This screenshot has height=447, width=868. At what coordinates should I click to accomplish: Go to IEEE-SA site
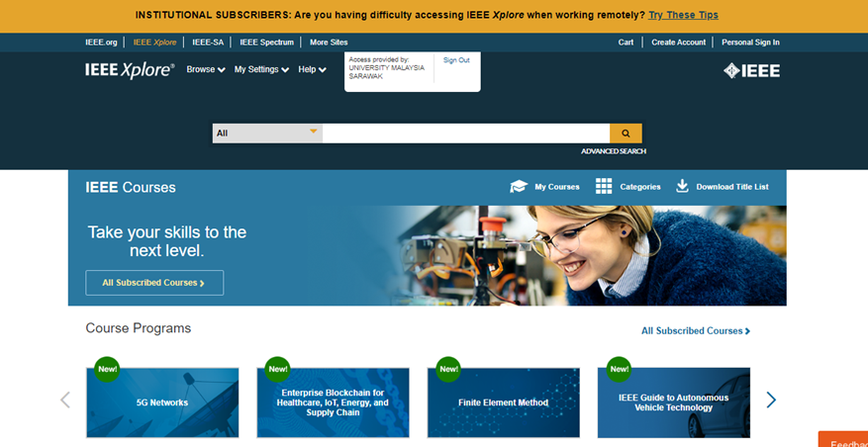(208, 43)
